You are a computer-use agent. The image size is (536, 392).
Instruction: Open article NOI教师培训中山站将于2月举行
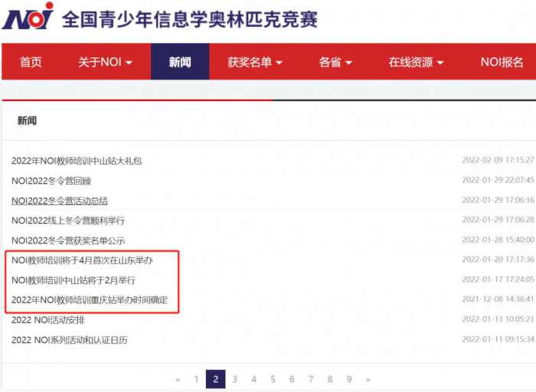pos(74,280)
